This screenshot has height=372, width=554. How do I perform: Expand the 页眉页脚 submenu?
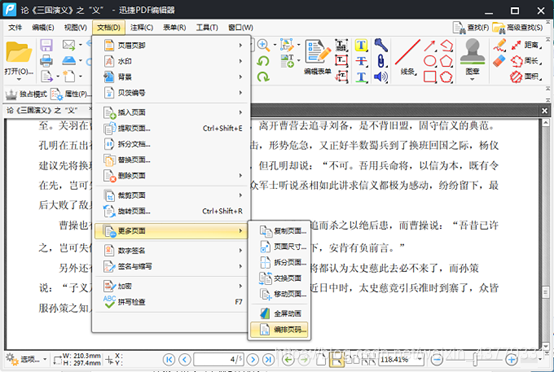(171, 45)
